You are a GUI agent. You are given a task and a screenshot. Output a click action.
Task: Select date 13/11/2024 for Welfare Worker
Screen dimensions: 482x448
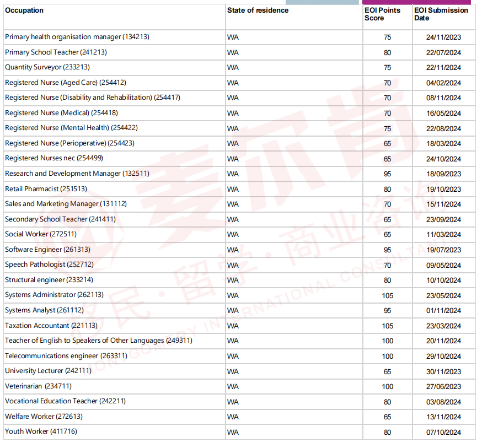pos(443,417)
